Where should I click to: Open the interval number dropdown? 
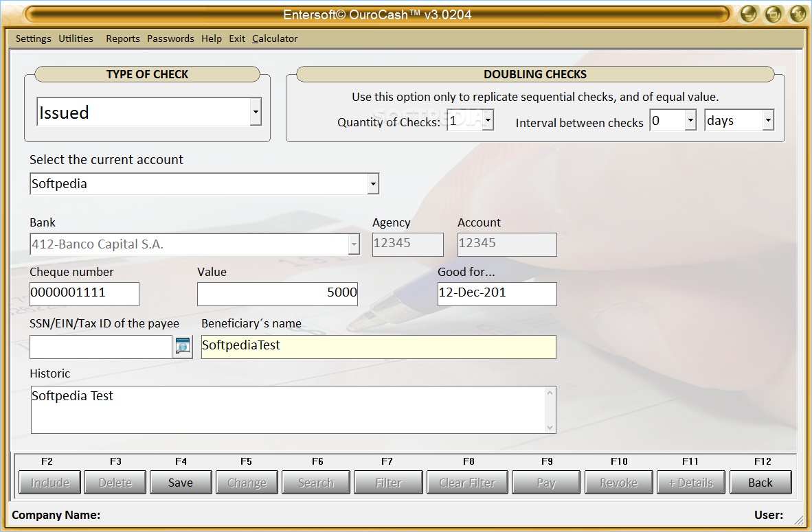[x=690, y=120]
